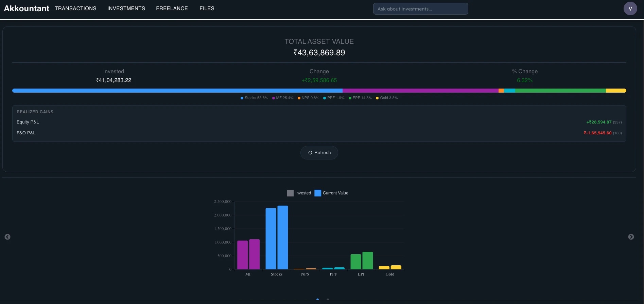The height and width of the screenshot is (304, 644).
Task: Click the previous slide arrow icon
Action: coord(7,237)
